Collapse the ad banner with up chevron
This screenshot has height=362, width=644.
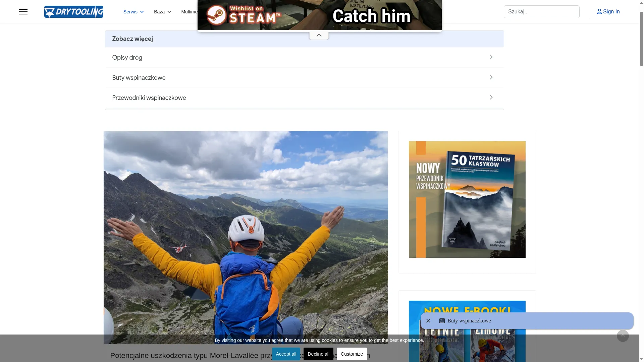point(319,35)
